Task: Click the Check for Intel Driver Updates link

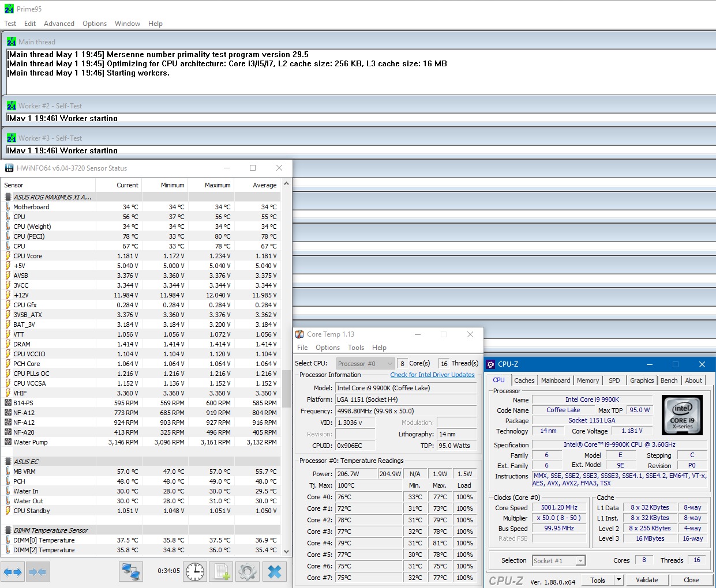Action: pos(432,375)
